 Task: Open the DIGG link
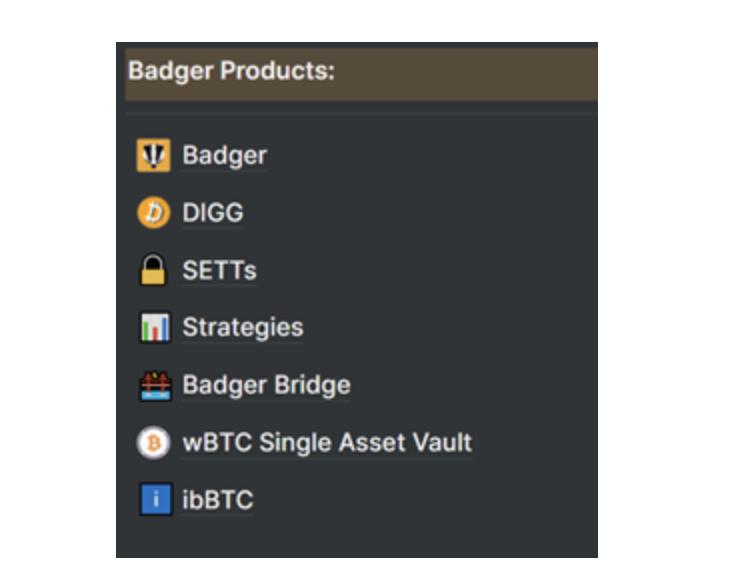click(x=212, y=213)
